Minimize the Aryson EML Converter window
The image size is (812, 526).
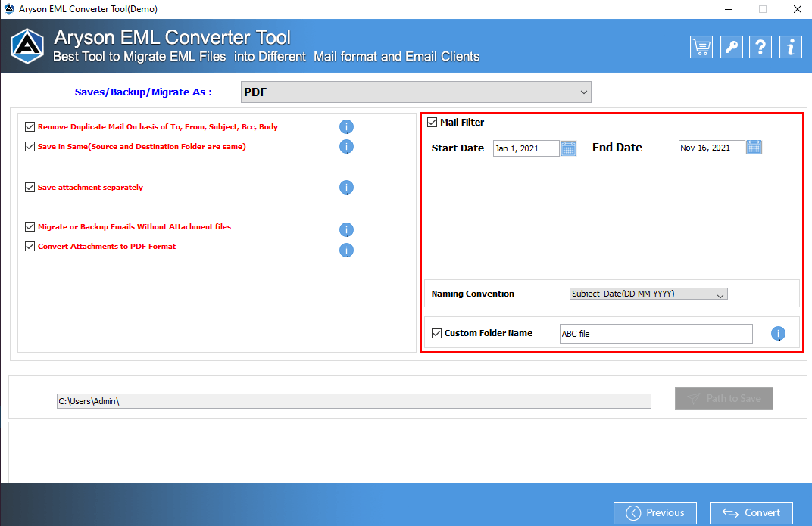click(x=728, y=9)
